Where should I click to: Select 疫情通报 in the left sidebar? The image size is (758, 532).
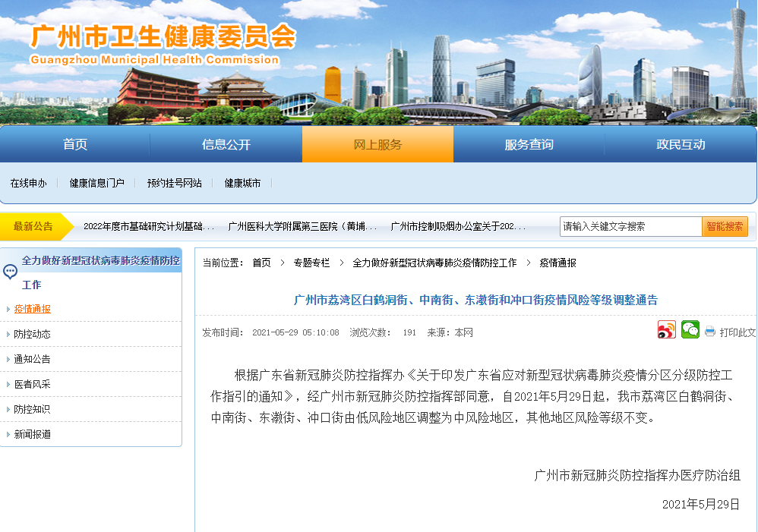33,309
